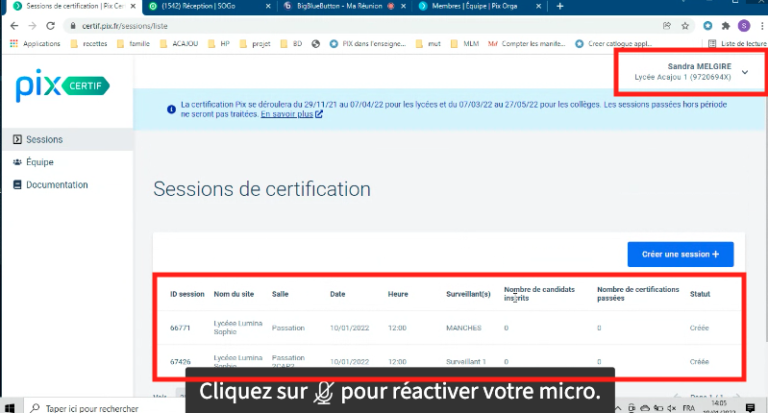Open the recettes bookmark folder

89,44
